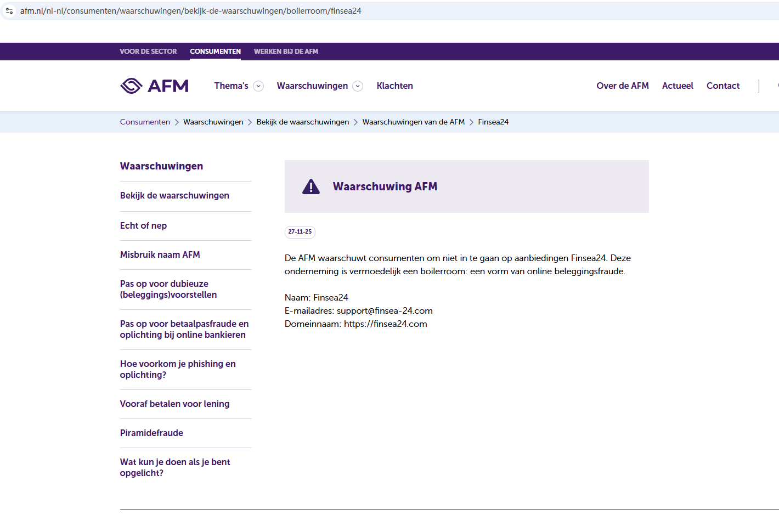Click the warning triangle icon
Screen dimensions: 779x532
tap(311, 186)
